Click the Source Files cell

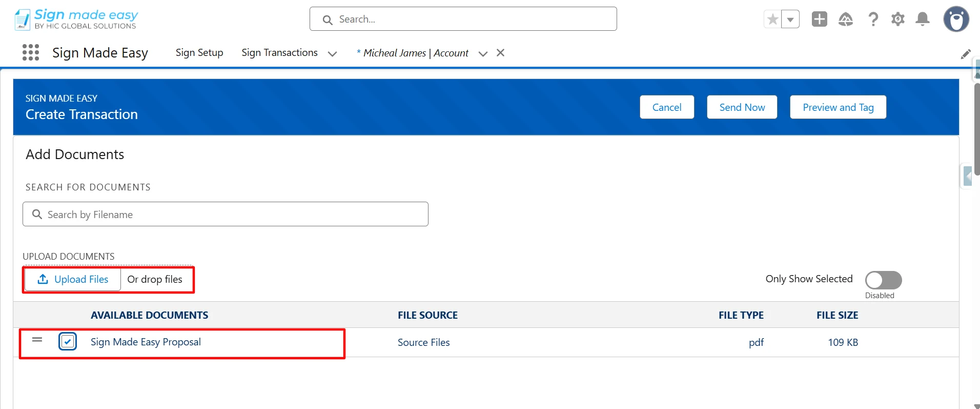click(x=424, y=342)
